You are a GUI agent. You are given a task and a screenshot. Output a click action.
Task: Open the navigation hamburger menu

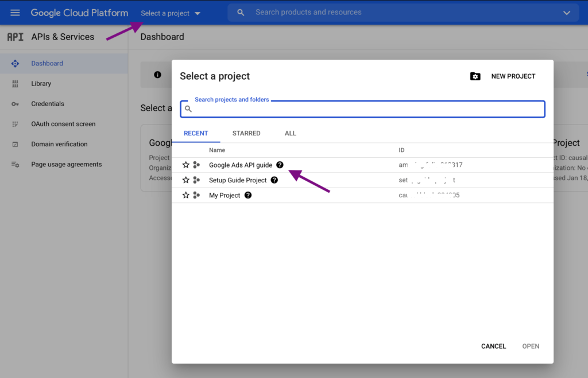point(15,12)
